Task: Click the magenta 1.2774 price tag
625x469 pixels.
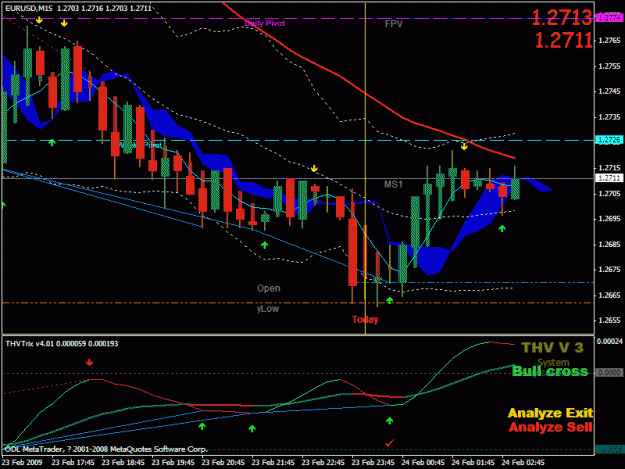Action: point(609,18)
